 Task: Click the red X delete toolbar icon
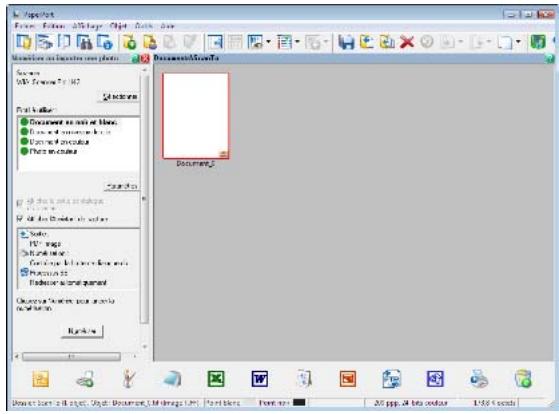coord(407,42)
